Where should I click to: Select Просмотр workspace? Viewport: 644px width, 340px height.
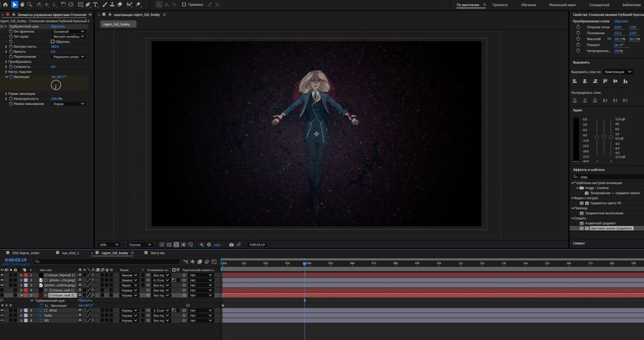tap(500, 4)
